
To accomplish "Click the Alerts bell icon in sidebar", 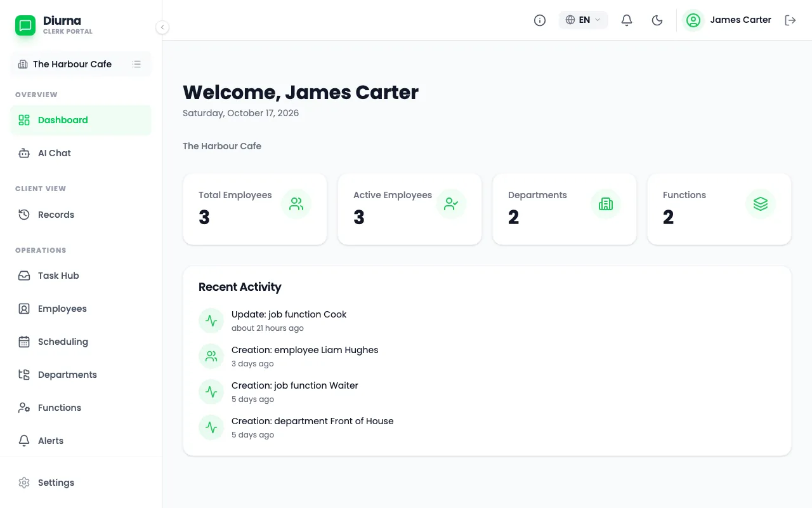I will [x=24, y=441].
